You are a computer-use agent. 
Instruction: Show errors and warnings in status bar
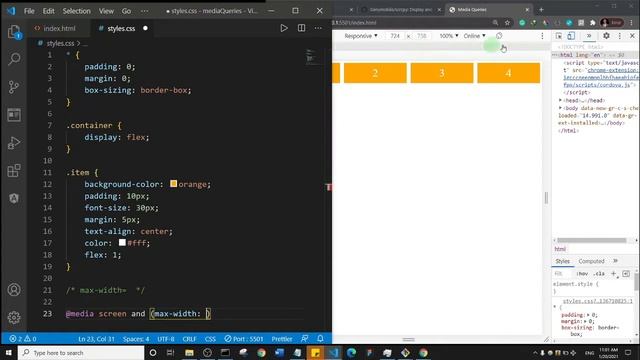[23, 339]
